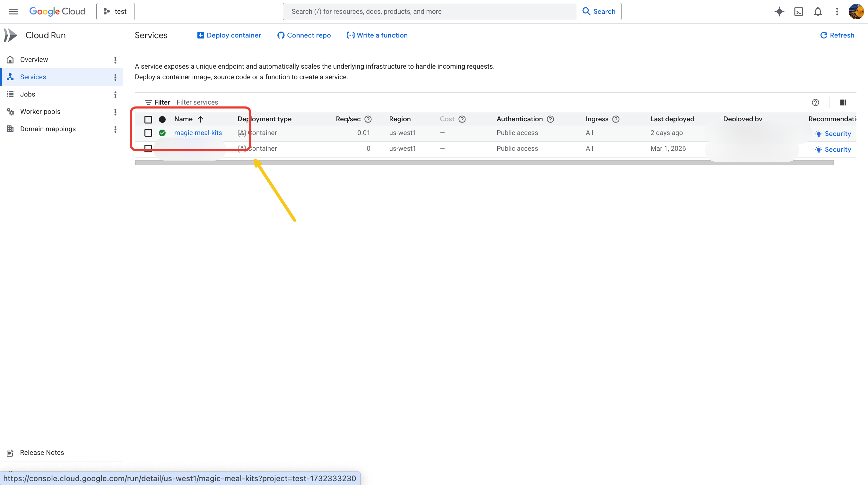Check the second service row checkbox
The width and height of the screenshot is (868, 485).
(x=148, y=149)
